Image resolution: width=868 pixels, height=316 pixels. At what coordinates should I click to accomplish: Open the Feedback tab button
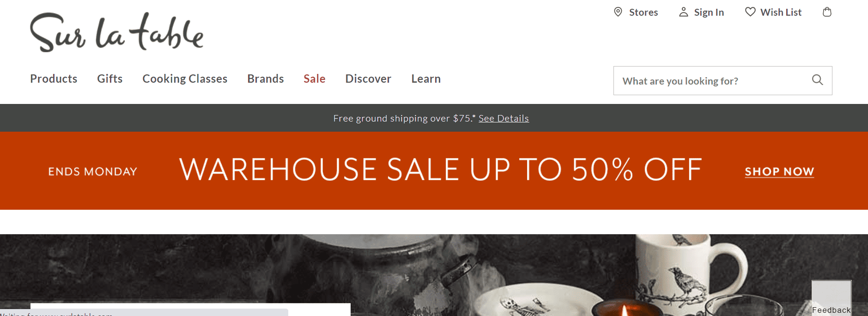click(832, 298)
